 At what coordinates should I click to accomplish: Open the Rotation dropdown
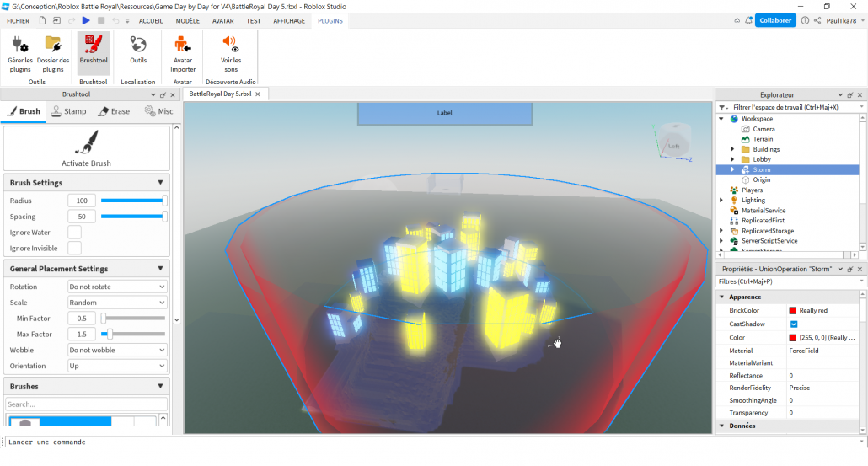(x=117, y=287)
